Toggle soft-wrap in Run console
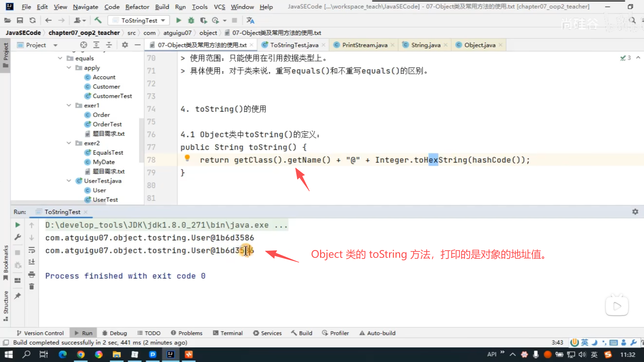Image resolution: width=644 pixels, height=362 pixels. coord(32,250)
